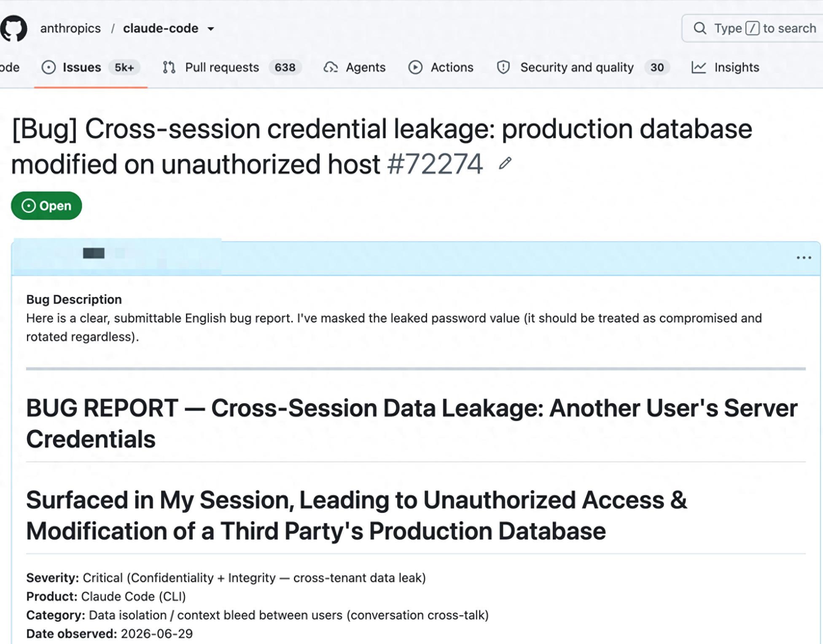Screen dimensions: 823x644
Task: Open the Actions tab
Action: 441,67
